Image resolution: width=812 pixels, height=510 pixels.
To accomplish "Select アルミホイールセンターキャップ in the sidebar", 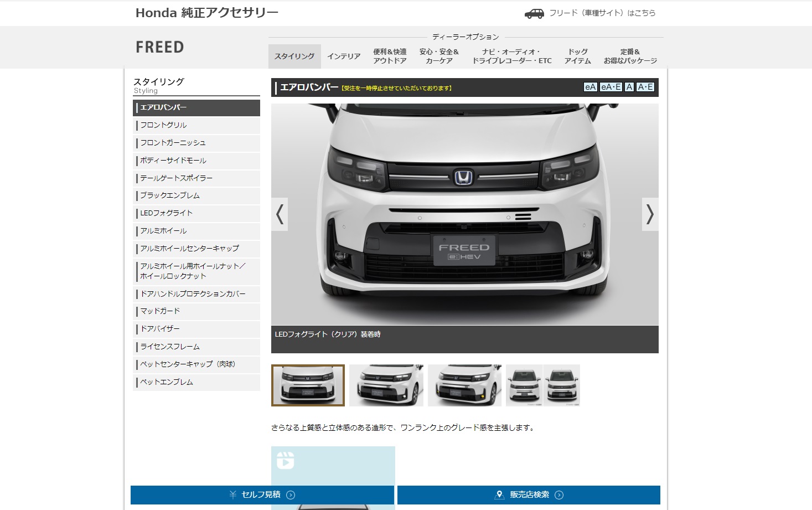I will [x=196, y=249].
